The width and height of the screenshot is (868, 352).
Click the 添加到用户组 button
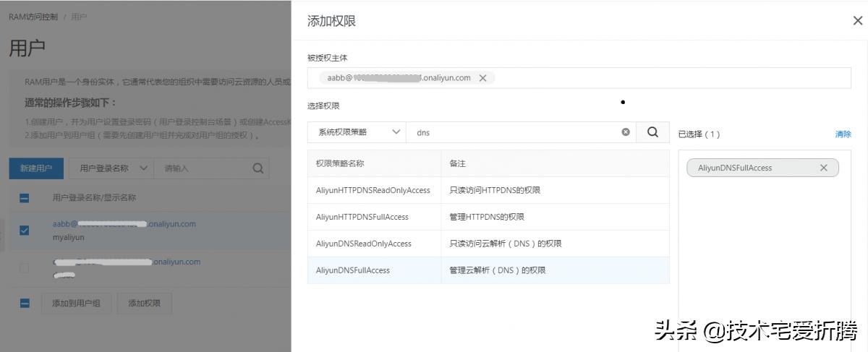tap(76, 304)
